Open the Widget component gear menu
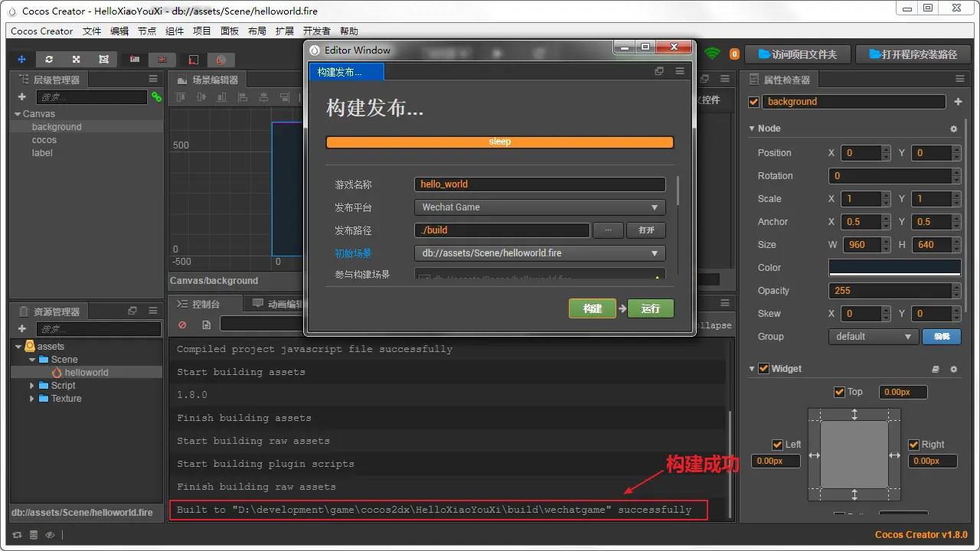Screen dimensions: 980x551 953,369
